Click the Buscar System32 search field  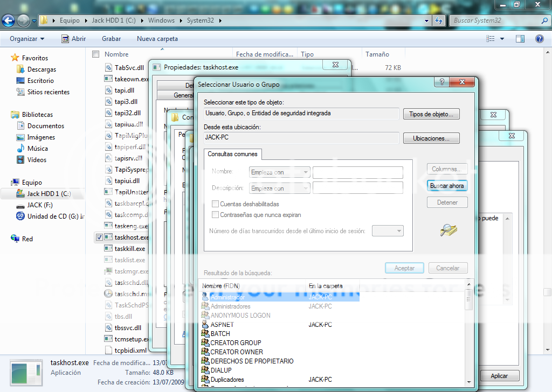coord(496,20)
